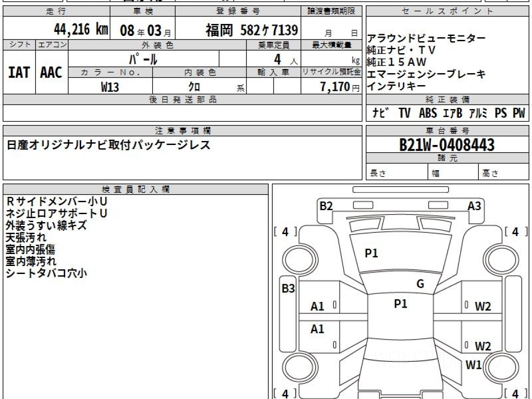Image resolution: width=532 pixels, height=399 pixels.
Task: Click B3 mark beside left door
Action: pos(288,289)
